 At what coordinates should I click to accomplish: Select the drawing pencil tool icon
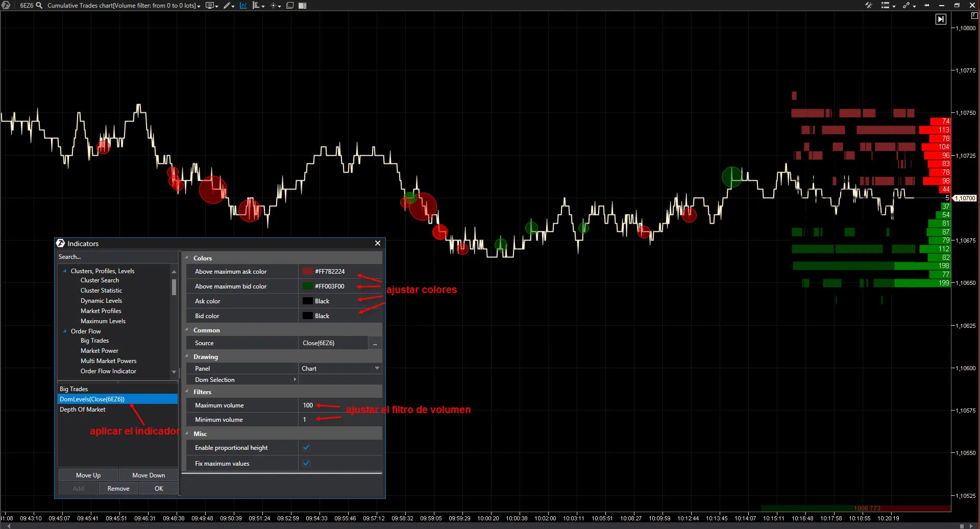tap(227, 5)
